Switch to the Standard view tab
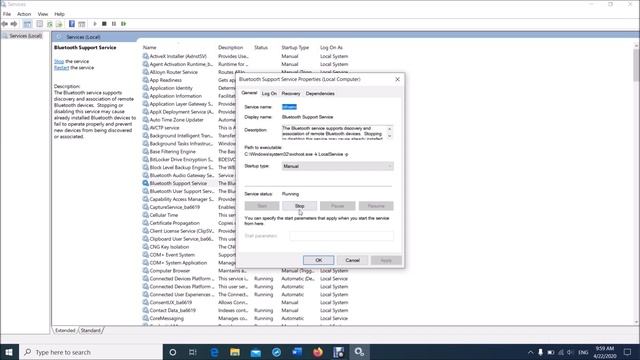This screenshot has height=360, width=640. pos(91,330)
